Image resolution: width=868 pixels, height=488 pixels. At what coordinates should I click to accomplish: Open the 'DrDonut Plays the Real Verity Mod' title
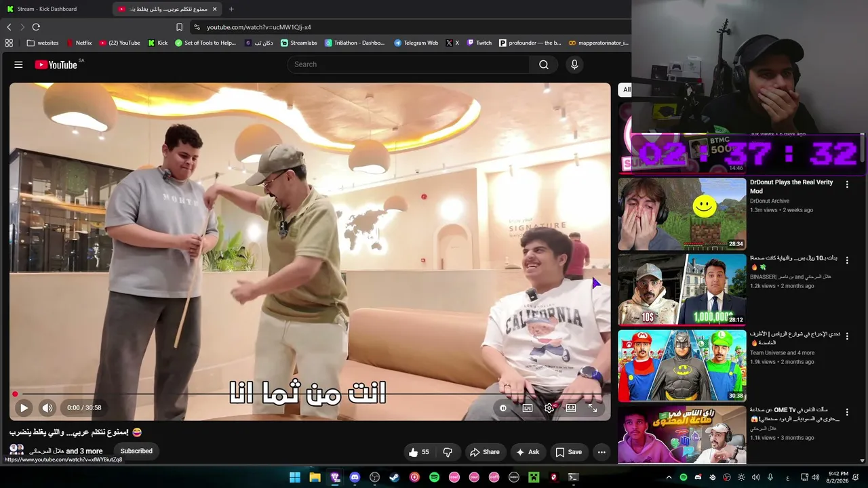tap(791, 186)
